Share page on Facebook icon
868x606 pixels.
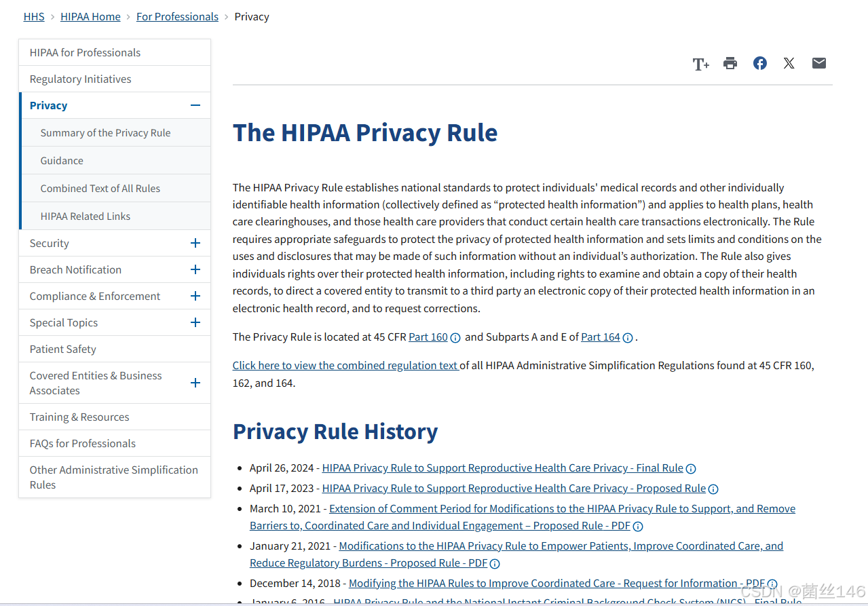pyautogui.click(x=760, y=63)
